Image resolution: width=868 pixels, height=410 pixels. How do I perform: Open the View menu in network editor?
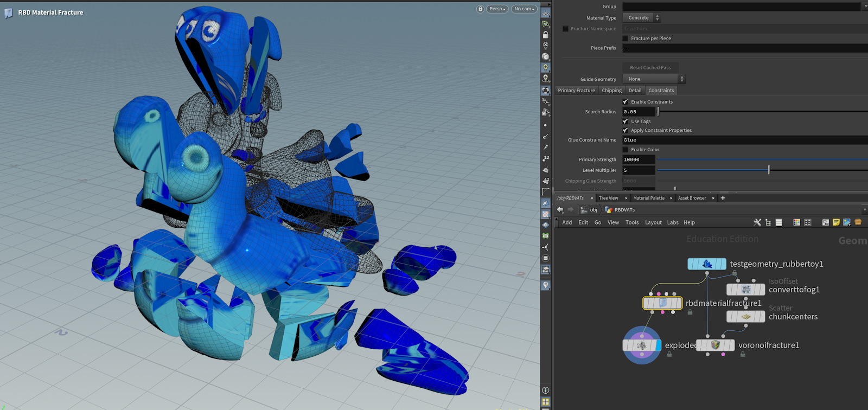tap(613, 222)
